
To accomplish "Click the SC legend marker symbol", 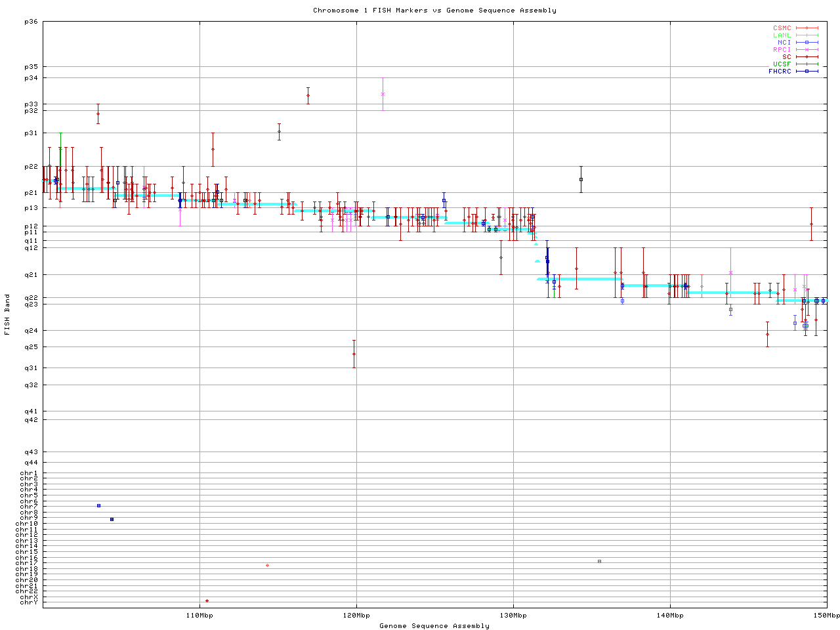I will [807, 57].
